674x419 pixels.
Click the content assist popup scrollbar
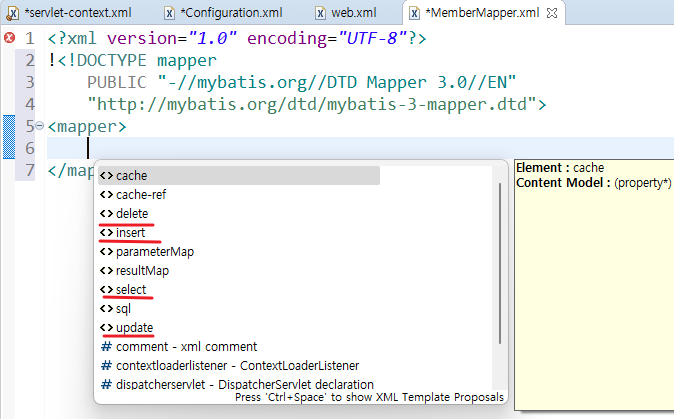pyautogui.click(x=500, y=263)
